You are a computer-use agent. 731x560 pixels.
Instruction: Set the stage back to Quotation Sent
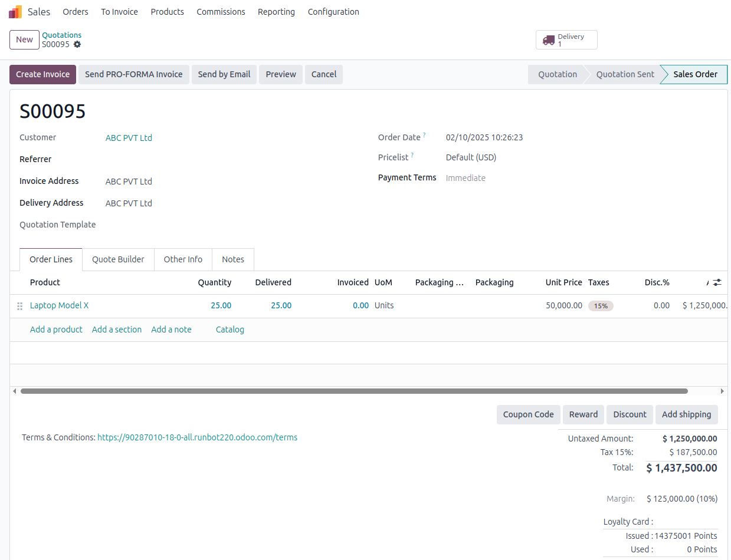(x=624, y=74)
